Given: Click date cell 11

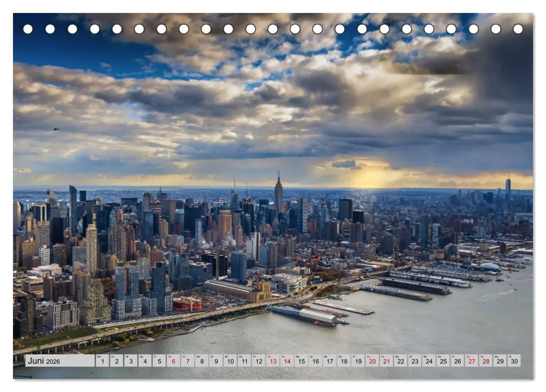Looking at the screenshot, I should pyautogui.click(x=244, y=361).
